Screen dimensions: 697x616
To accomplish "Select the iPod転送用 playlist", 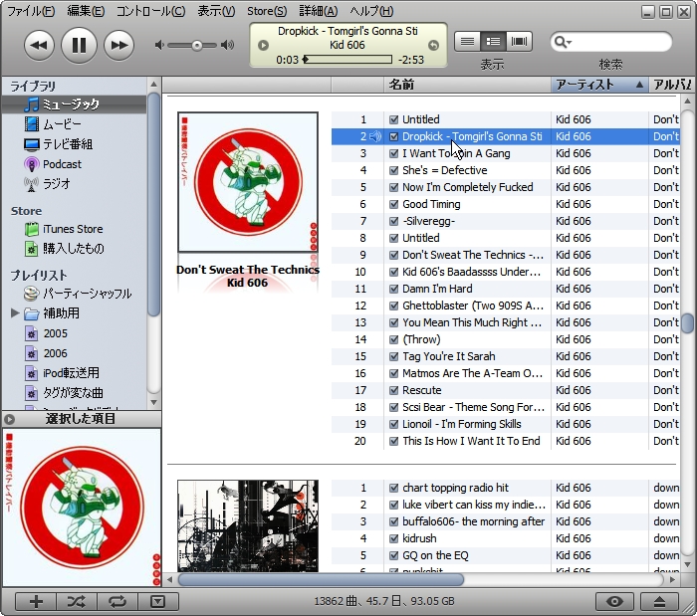I will pyautogui.click(x=71, y=373).
